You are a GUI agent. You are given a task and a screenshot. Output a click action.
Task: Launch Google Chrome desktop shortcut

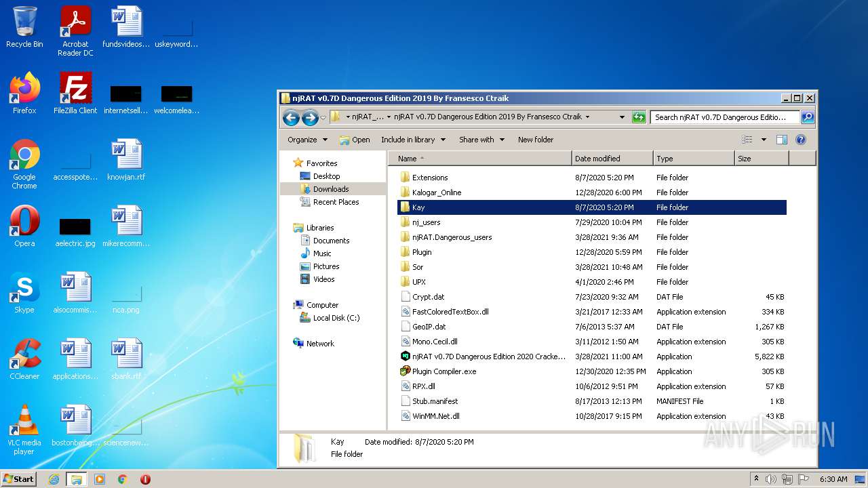(24, 164)
